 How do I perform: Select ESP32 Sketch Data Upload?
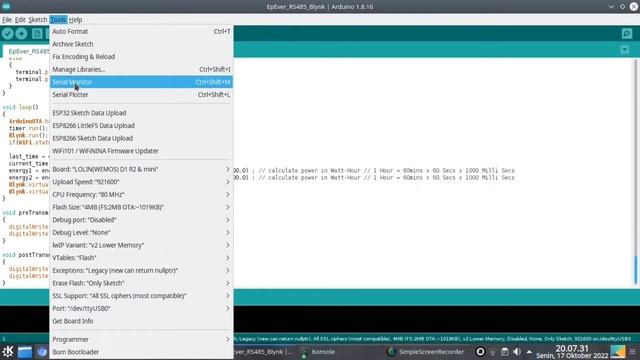click(141, 113)
